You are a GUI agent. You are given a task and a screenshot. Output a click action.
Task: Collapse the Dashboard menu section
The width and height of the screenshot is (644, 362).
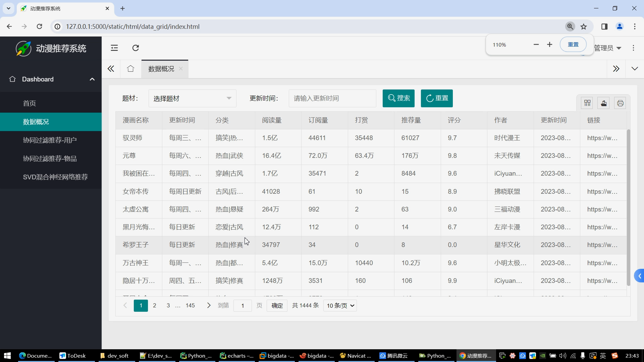click(92, 79)
